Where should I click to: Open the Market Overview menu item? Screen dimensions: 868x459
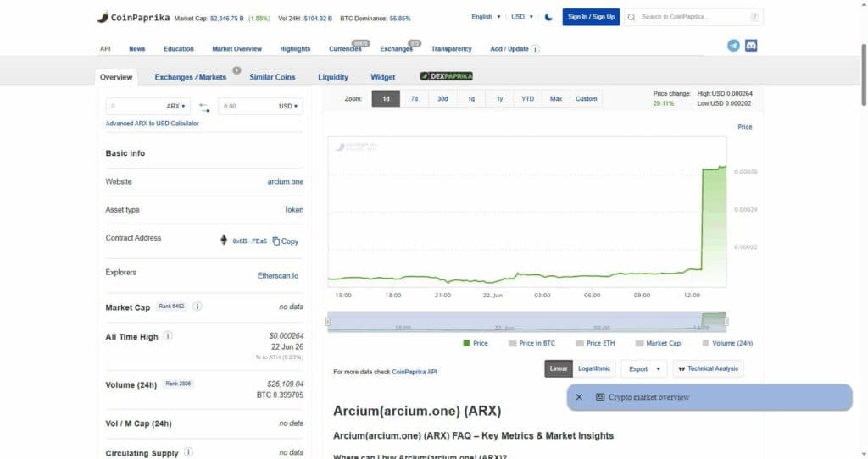[237, 48]
